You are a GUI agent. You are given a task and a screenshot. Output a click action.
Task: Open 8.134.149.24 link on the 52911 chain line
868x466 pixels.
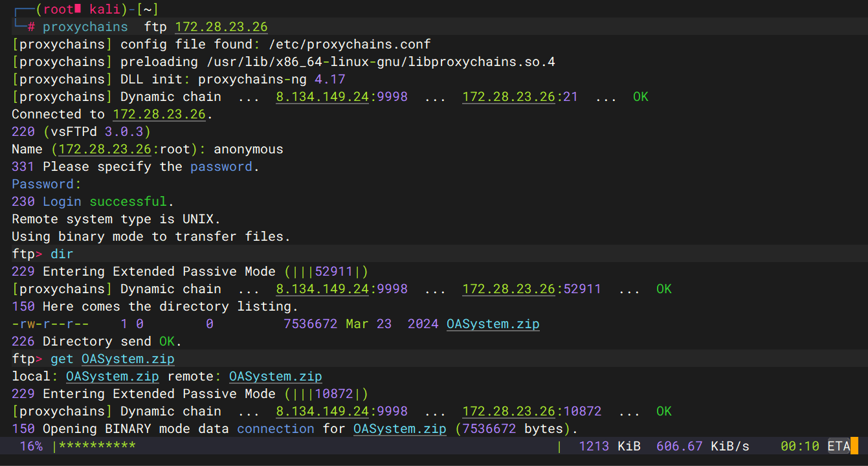(322, 289)
